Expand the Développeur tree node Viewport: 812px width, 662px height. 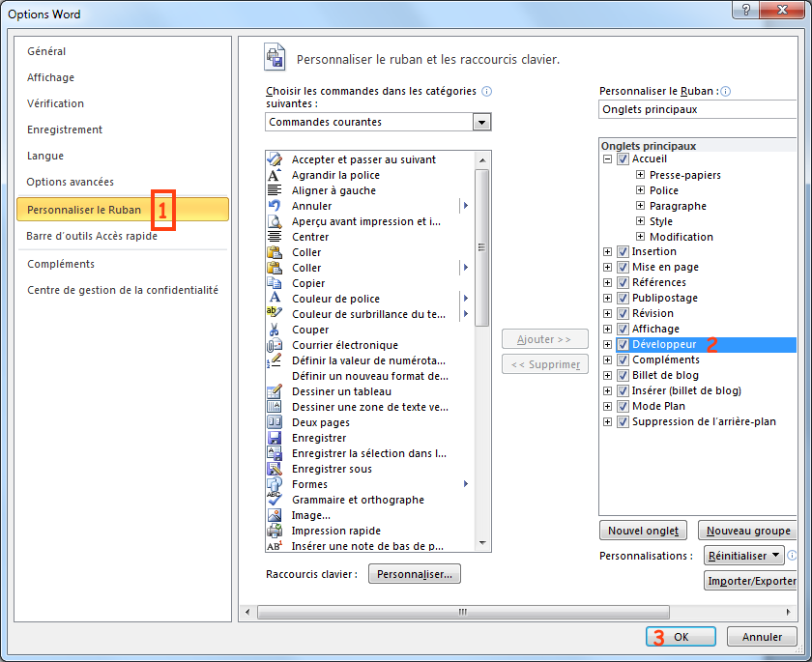tap(607, 344)
